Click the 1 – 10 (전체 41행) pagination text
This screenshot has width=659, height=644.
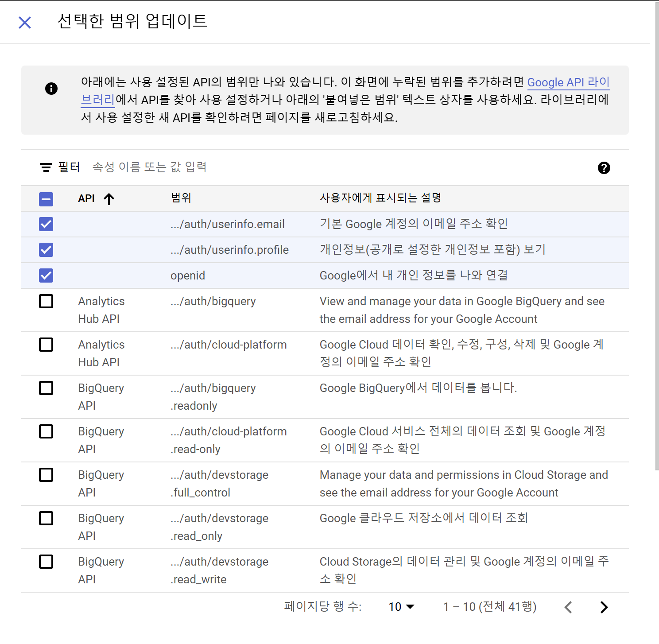490,607
